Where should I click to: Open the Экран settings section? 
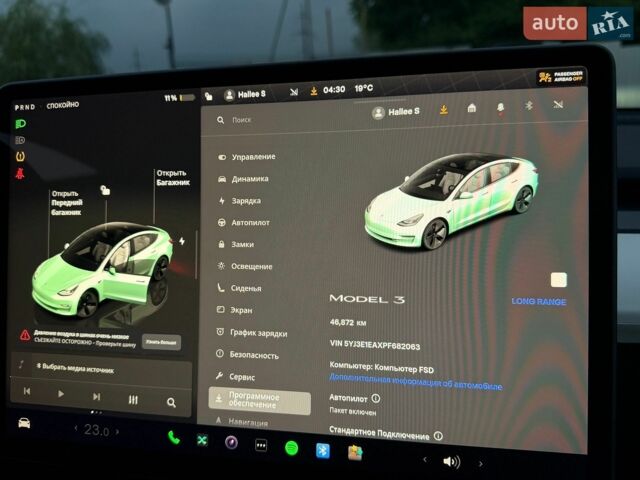234,310
